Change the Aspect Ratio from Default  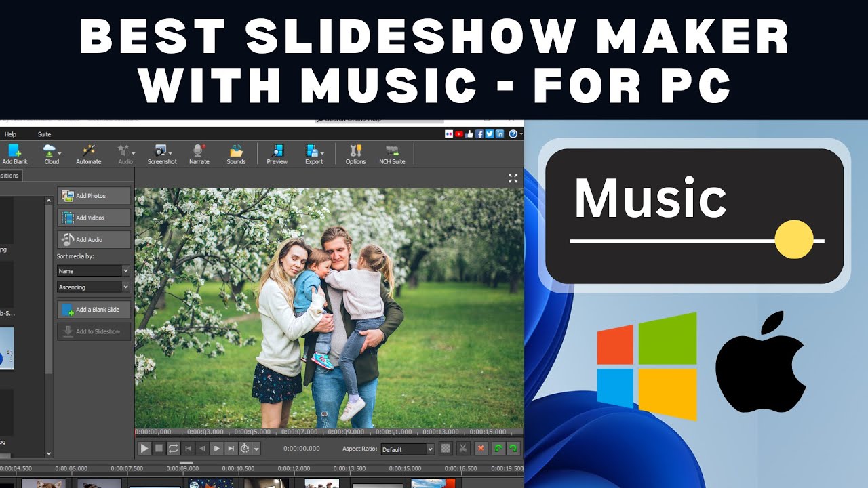407,449
